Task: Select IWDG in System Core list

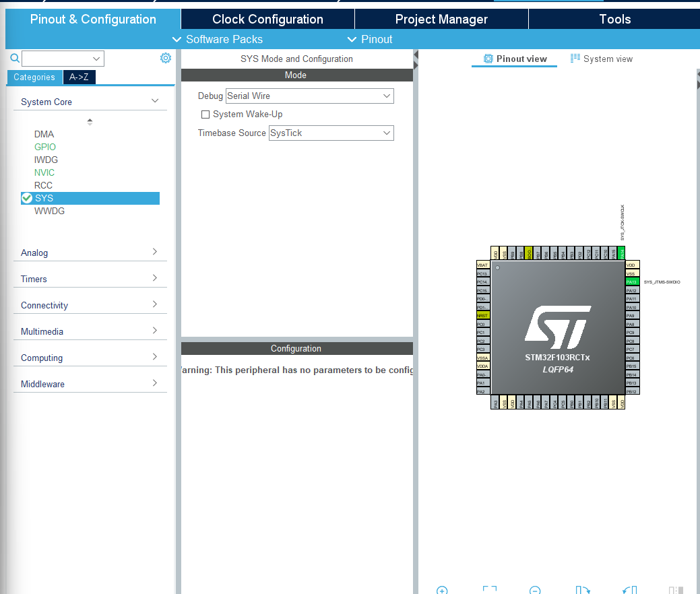Action: pyautogui.click(x=46, y=160)
